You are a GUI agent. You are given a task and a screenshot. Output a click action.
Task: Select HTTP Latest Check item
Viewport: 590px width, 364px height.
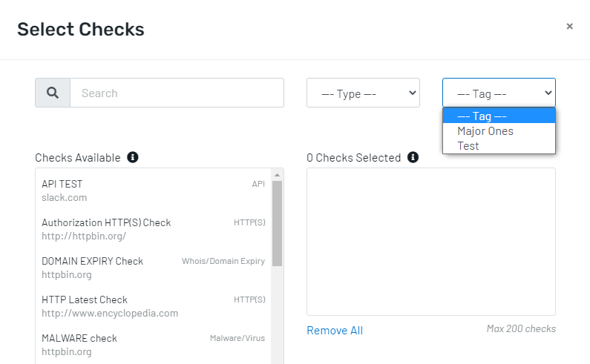click(x=154, y=306)
